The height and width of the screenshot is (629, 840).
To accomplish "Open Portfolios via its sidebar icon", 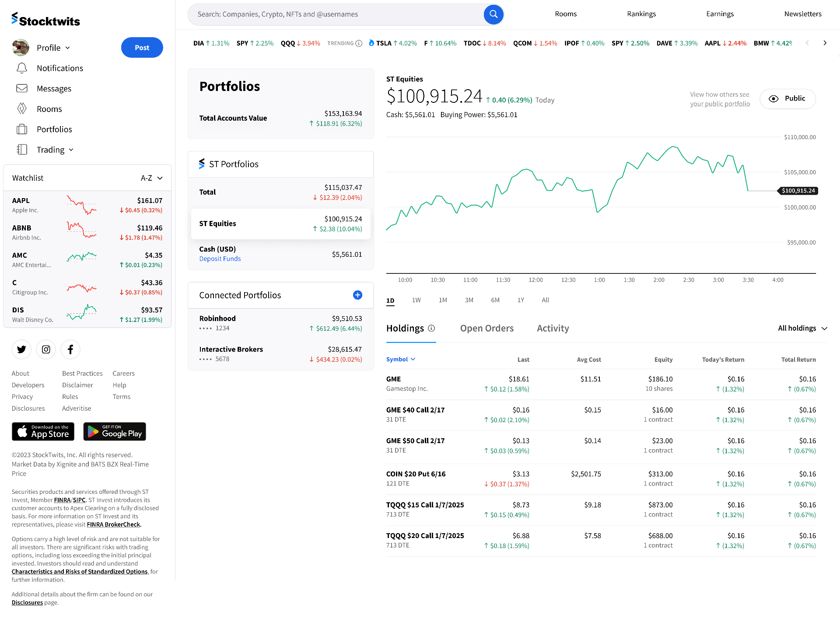I will pyautogui.click(x=22, y=129).
